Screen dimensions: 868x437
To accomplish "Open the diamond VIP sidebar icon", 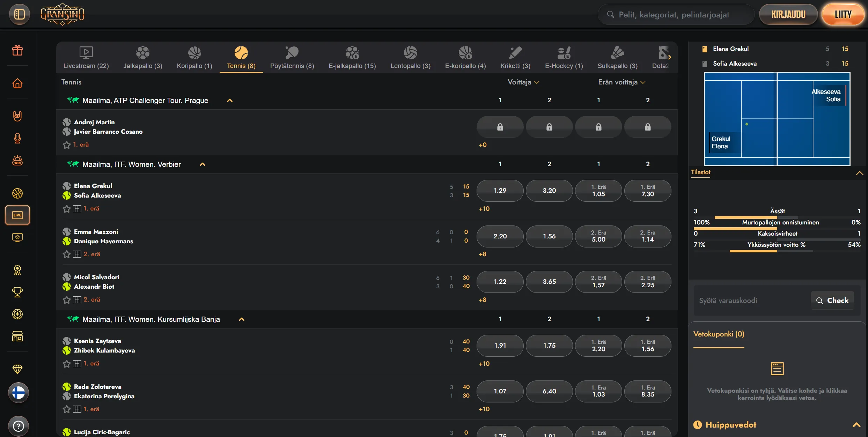I will (17, 369).
